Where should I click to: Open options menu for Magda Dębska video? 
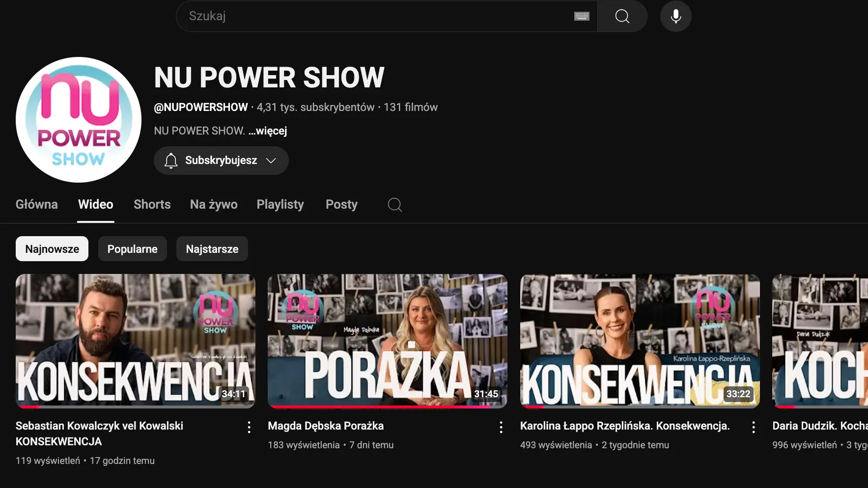click(501, 427)
